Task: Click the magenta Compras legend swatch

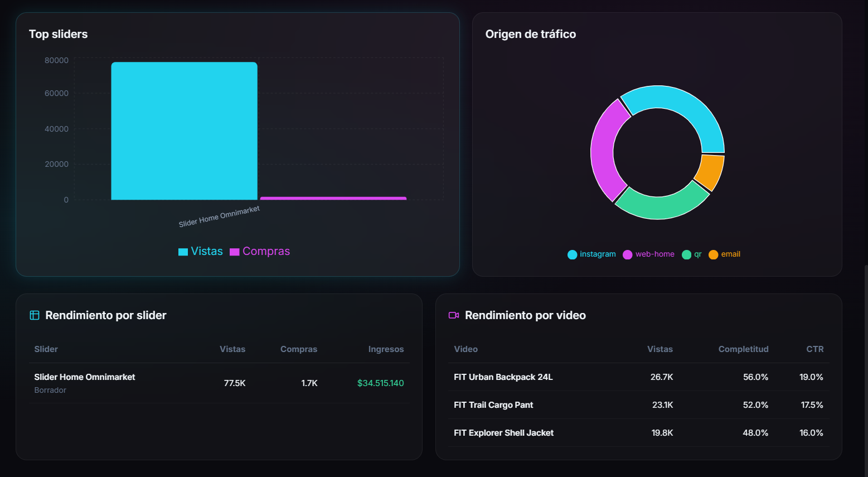Action: 234,252
